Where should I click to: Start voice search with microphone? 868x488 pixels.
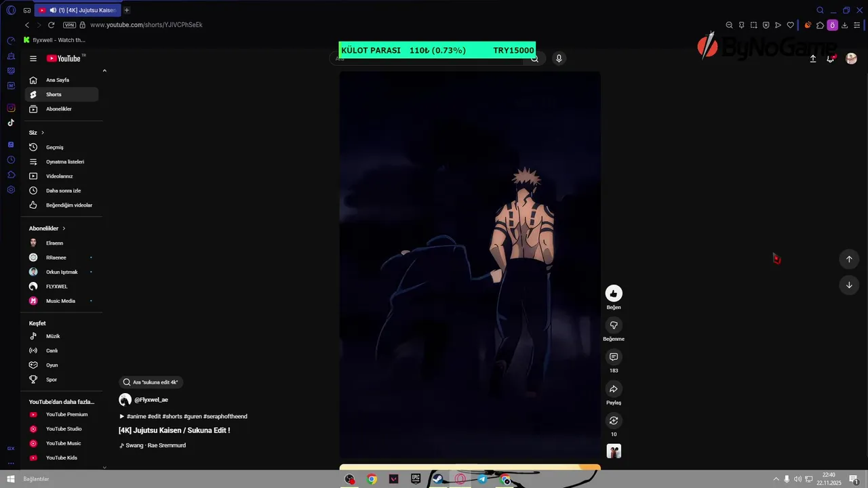click(559, 58)
